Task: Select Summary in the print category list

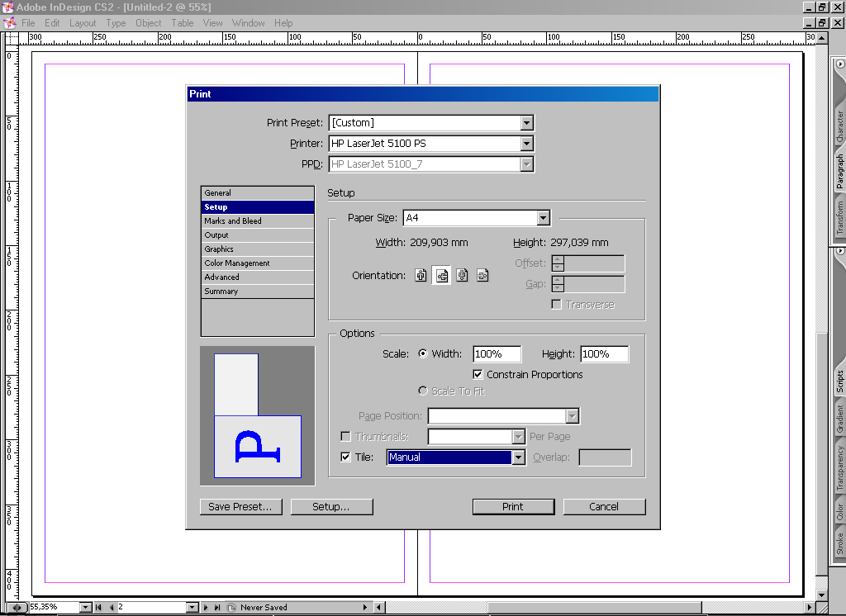Action: pos(258,291)
